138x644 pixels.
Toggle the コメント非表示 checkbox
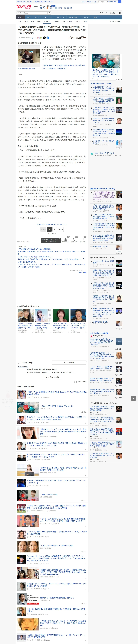pyautogui.click(x=75, y=381)
